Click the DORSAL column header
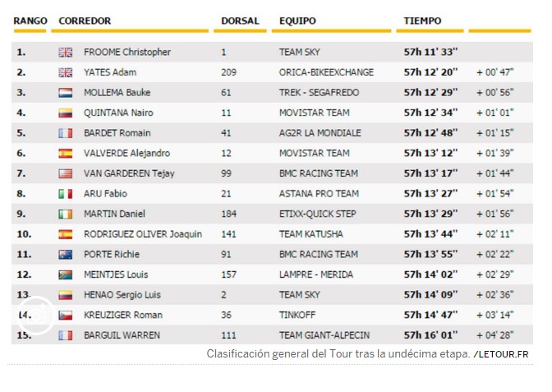 tap(241, 21)
